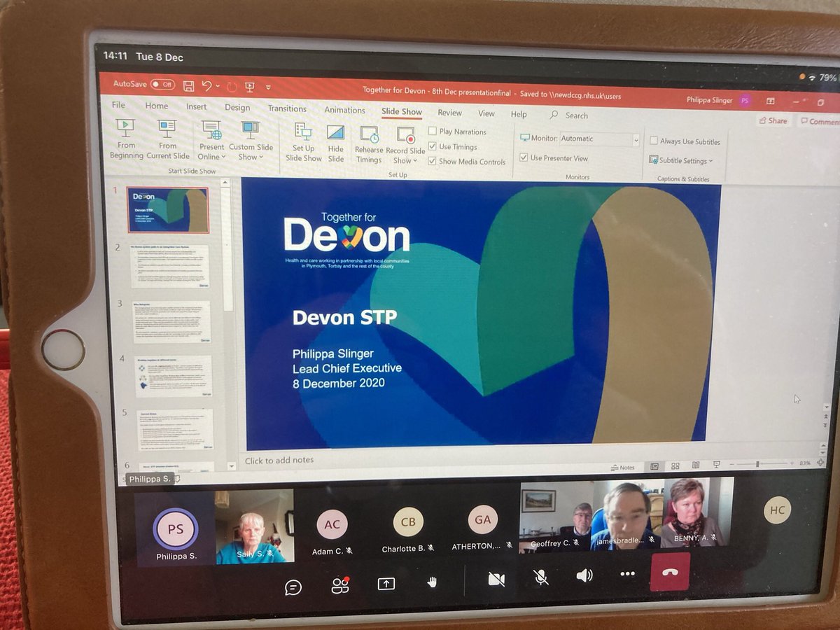840x630 pixels.
Task: Switch to Reading view icon
Action: (695, 465)
